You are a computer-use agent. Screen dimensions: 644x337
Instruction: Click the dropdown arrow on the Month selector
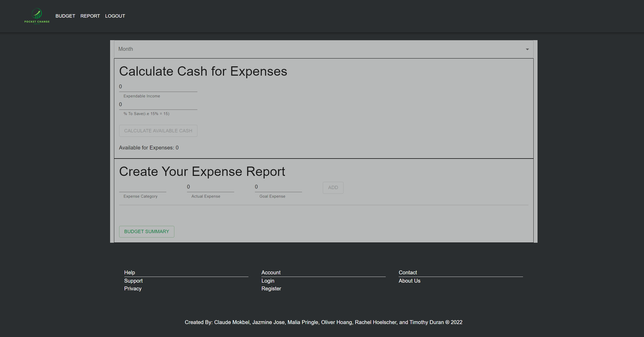coord(527,49)
